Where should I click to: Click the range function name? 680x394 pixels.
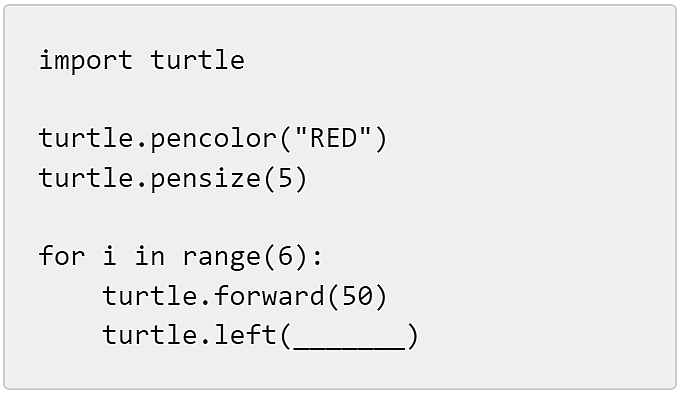click(x=222, y=257)
